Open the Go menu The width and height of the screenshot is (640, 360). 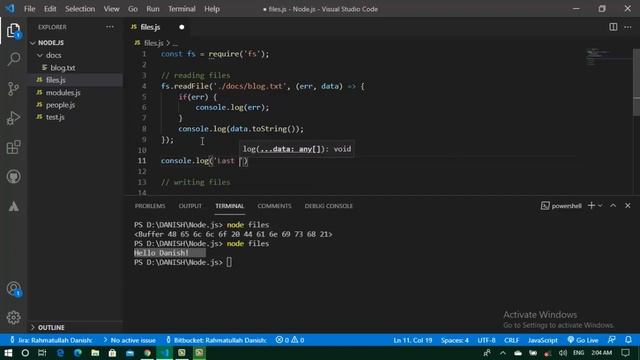(x=133, y=9)
